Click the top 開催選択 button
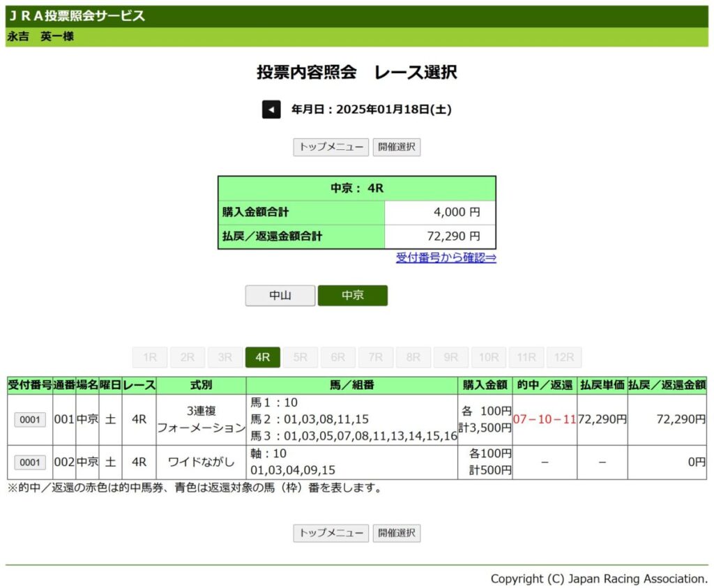This screenshot has height=588, width=714. click(397, 147)
